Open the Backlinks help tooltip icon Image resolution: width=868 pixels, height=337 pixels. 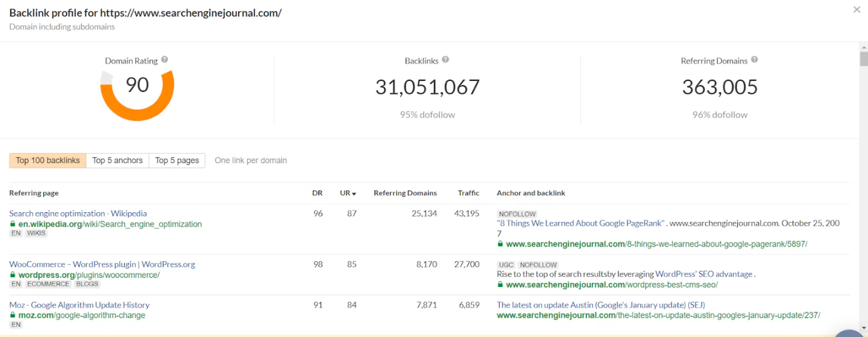[445, 60]
